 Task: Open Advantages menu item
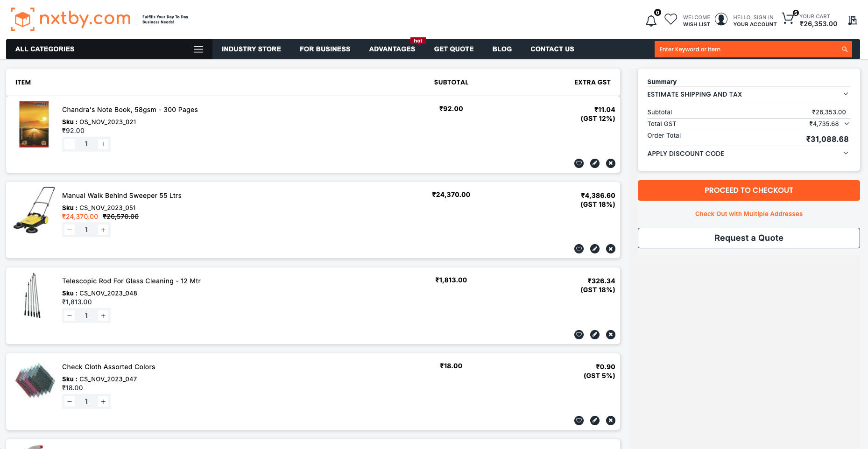coord(392,49)
